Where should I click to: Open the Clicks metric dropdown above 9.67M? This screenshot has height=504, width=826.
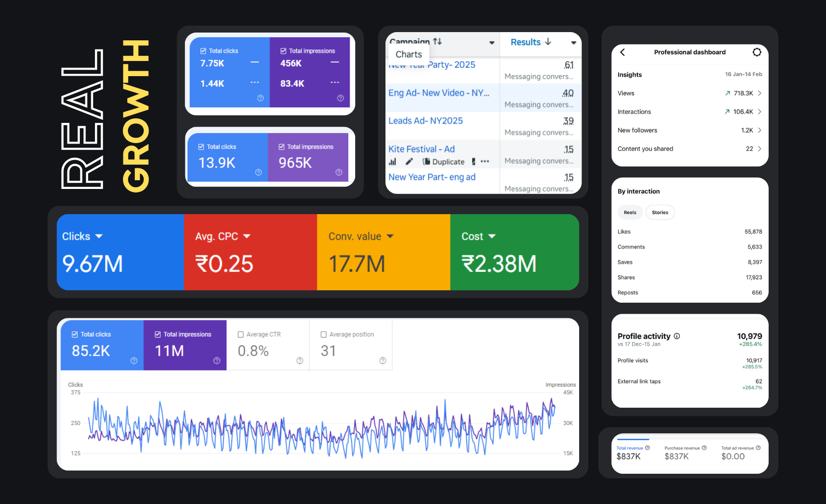click(x=99, y=236)
